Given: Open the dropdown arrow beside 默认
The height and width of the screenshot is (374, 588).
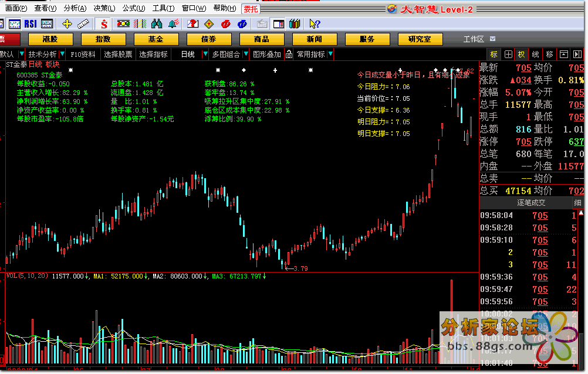Looking at the screenshot, I should (22, 55).
